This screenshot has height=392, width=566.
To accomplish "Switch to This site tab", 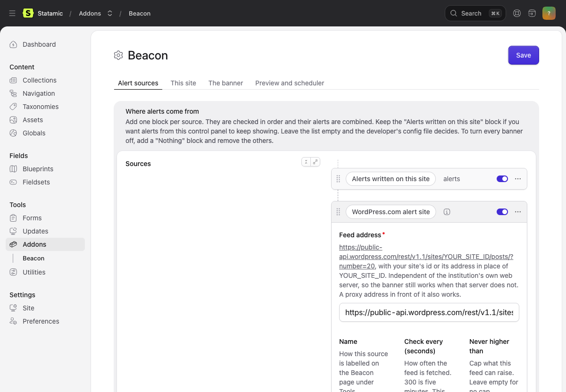I will click(x=183, y=83).
